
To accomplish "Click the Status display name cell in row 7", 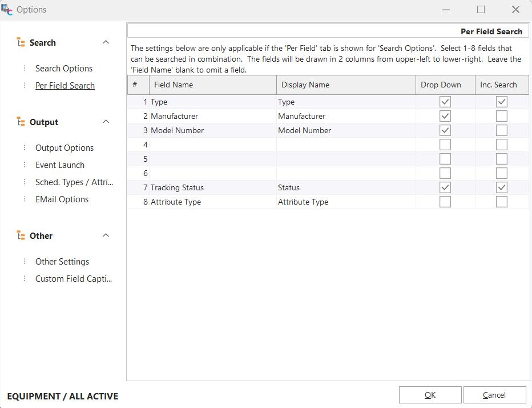I will point(345,187).
